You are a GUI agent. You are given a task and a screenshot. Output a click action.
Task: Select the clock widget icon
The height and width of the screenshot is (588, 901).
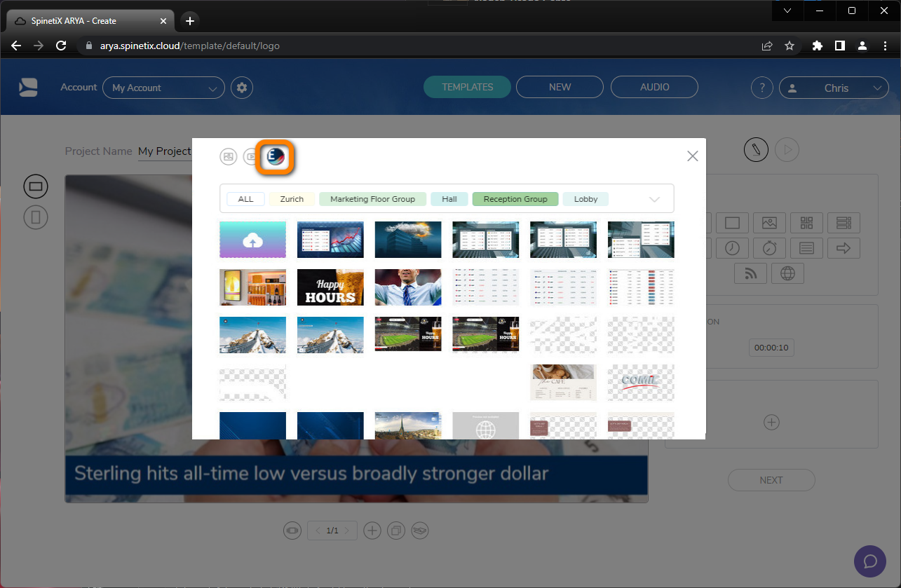[x=733, y=247]
